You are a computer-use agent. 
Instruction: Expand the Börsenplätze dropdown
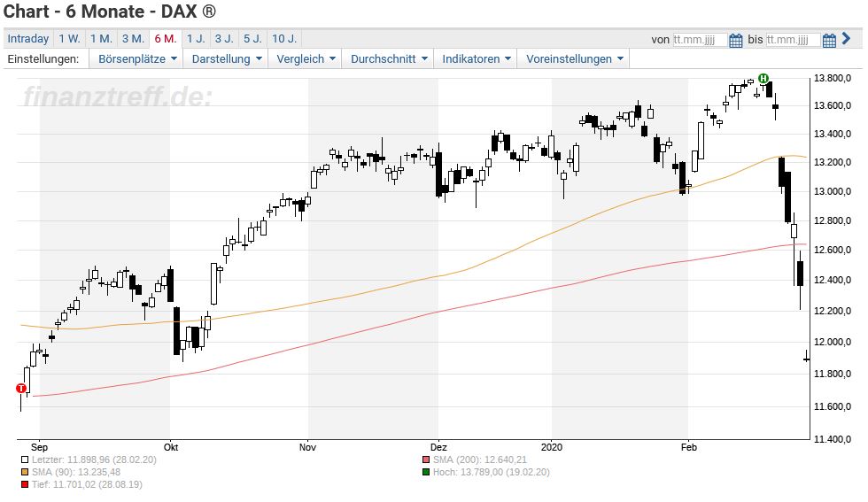(137, 58)
